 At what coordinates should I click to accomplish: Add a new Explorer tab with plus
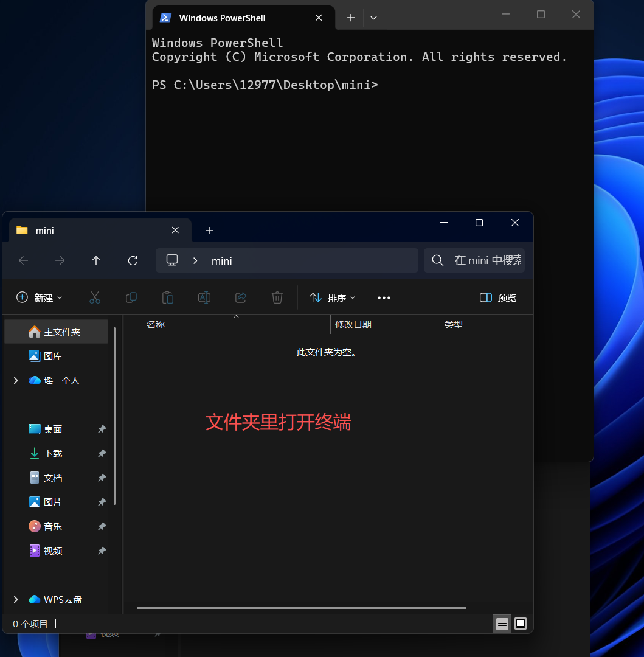point(209,231)
